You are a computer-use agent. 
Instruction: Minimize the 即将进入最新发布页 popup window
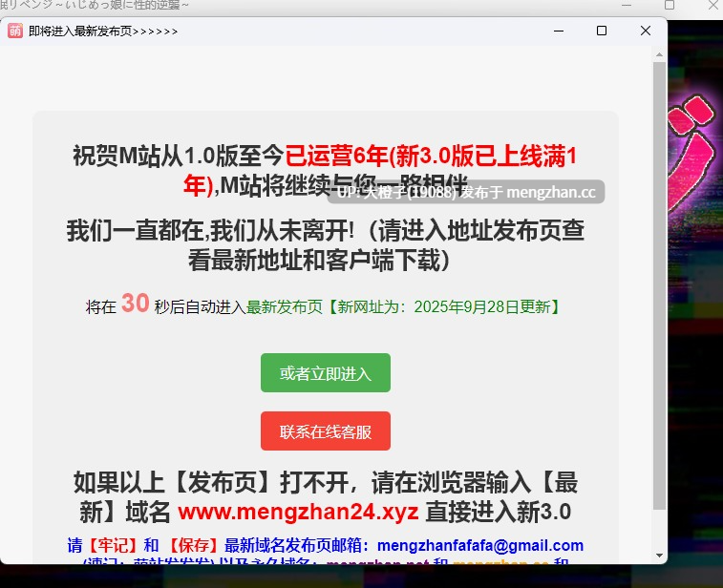coord(559,31)
